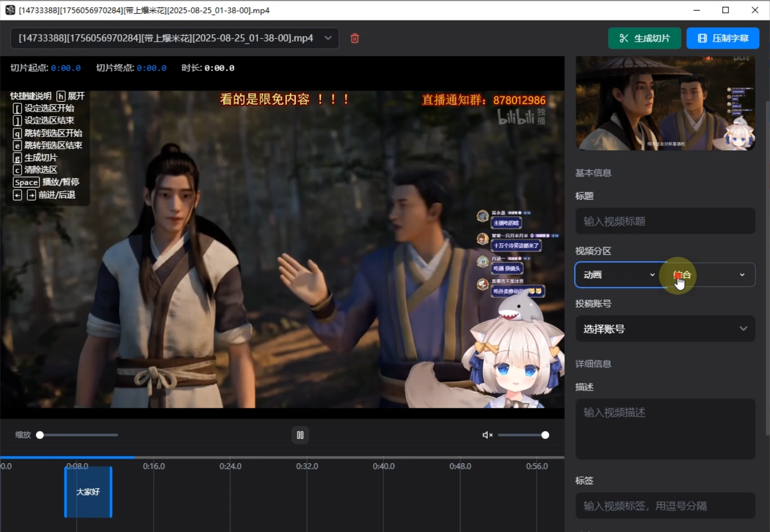Maximize the application window
770x532 pixels.
point(726,10)
